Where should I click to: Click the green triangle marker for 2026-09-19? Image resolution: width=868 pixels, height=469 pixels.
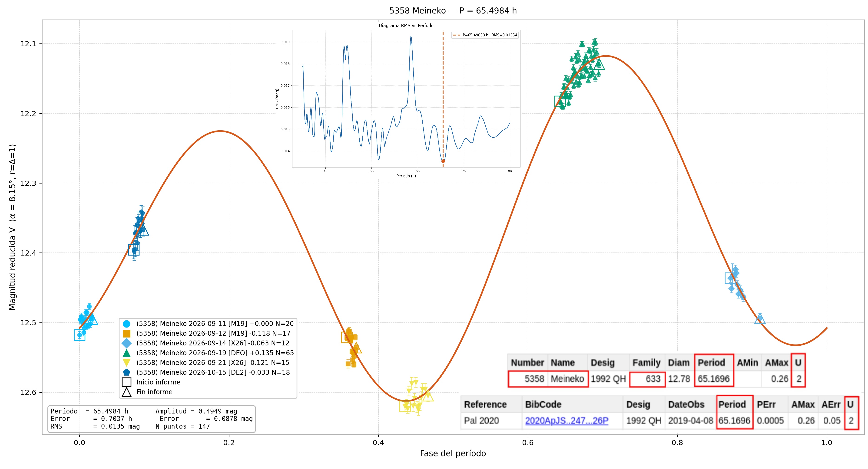126,353
